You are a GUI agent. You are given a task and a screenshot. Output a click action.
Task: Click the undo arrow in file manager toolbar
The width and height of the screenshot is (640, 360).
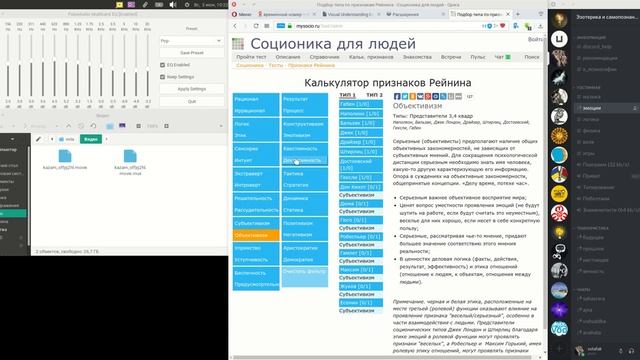93,126
